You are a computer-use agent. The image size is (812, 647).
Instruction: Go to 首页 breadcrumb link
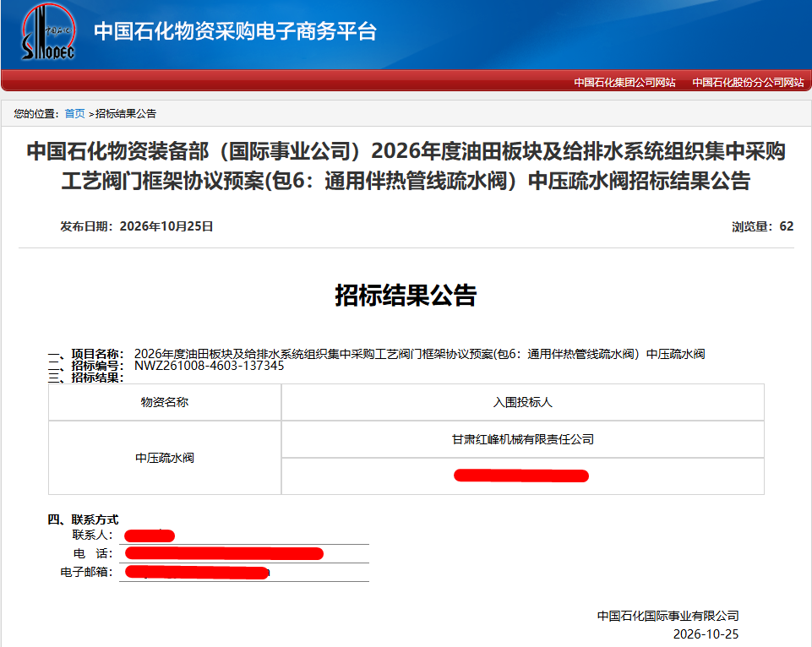(74, 113)
